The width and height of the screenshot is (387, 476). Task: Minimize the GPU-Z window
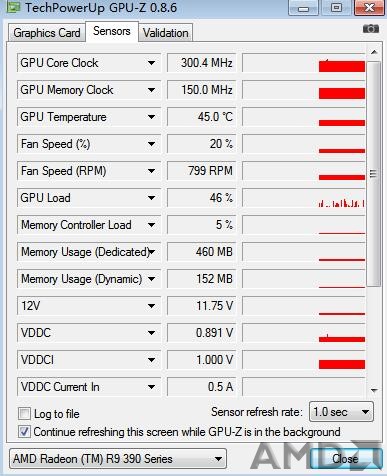[303, 8]
